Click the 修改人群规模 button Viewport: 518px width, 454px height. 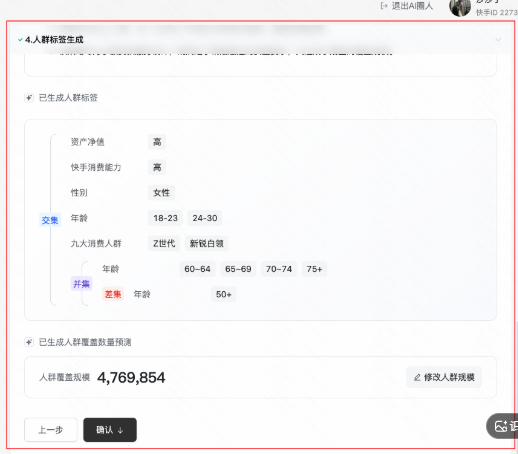(444, 377)
